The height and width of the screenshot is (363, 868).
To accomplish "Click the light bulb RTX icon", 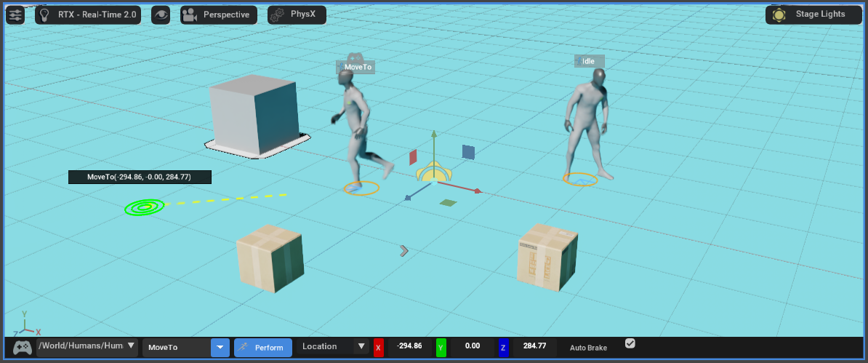I will point(44,15).
